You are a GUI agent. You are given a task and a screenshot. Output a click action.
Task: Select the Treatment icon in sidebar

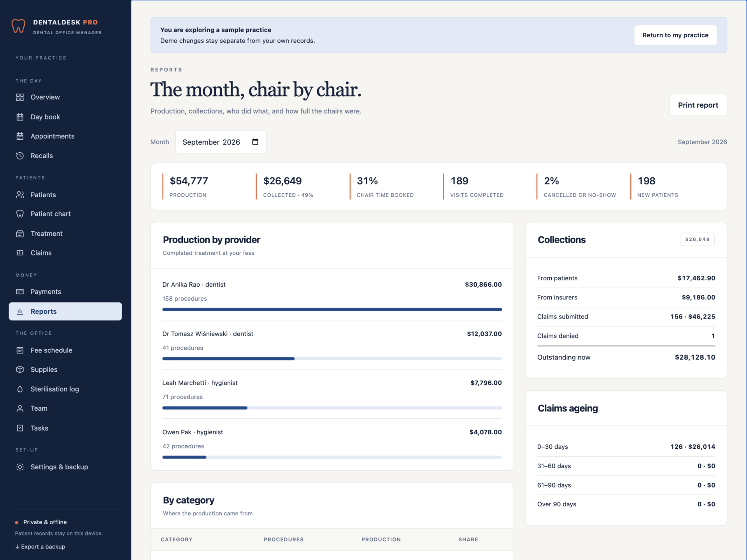click(x=20, y=234)
